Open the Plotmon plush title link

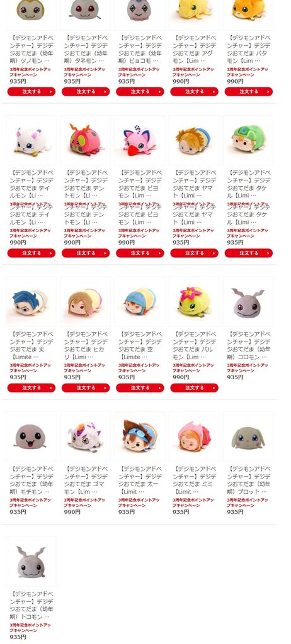248,480
